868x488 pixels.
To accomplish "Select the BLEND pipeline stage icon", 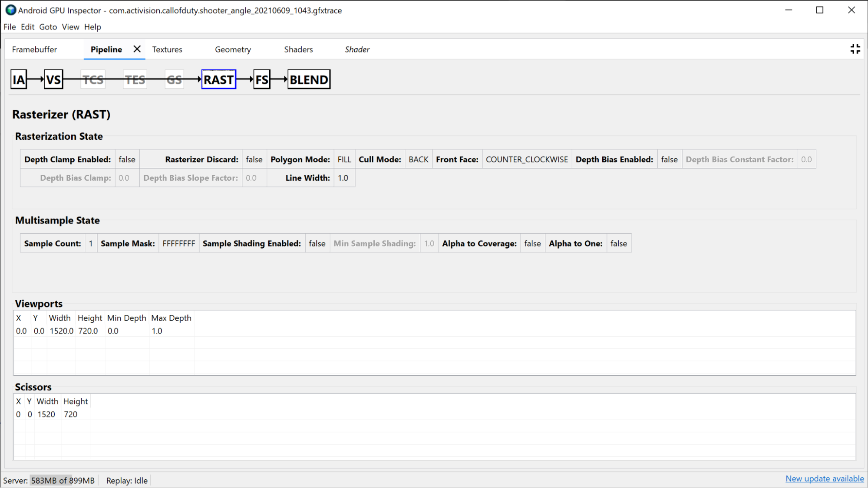I will coord(308,80).
